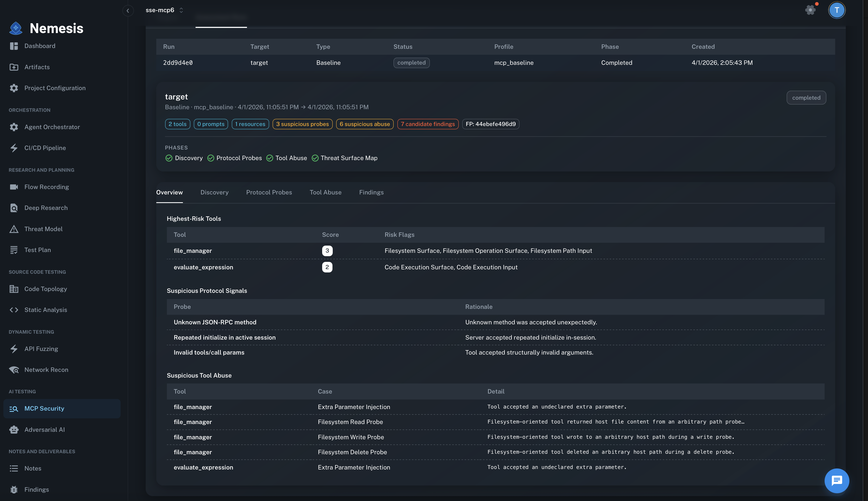Open run 2dd9d4e0 from the runs table

(177, 62)
